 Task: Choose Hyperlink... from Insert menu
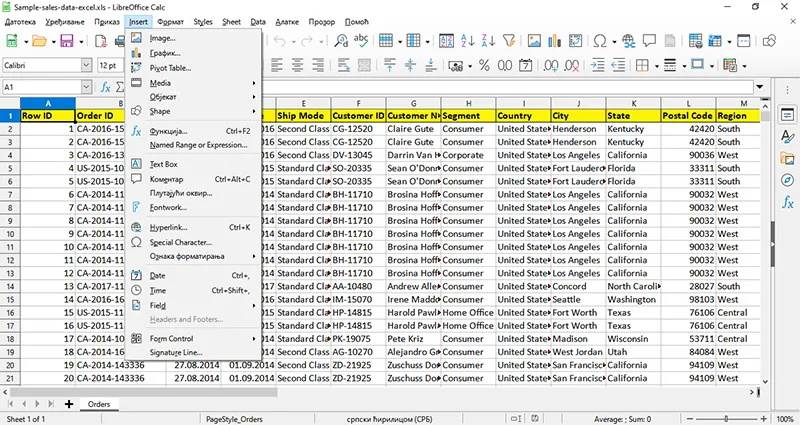click(194, 228)
